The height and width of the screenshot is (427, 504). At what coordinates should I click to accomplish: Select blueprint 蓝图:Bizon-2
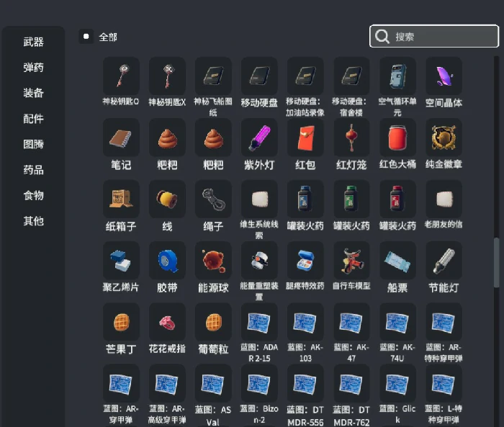tap(259, 383)
